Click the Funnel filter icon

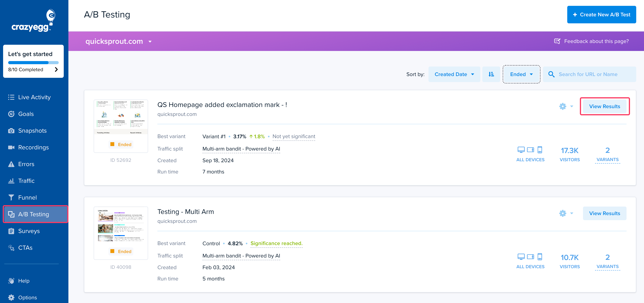point(11,197)
